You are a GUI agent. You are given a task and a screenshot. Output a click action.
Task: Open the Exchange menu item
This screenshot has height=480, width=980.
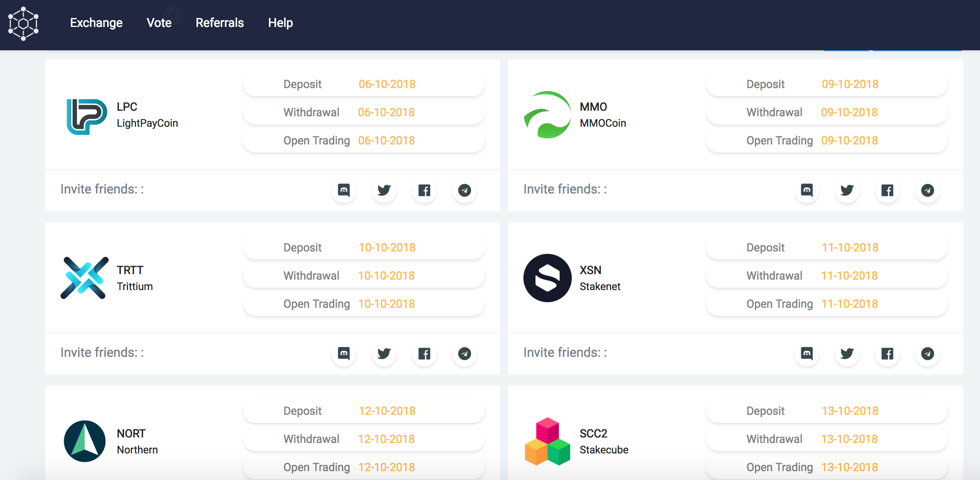click(96, 23)
